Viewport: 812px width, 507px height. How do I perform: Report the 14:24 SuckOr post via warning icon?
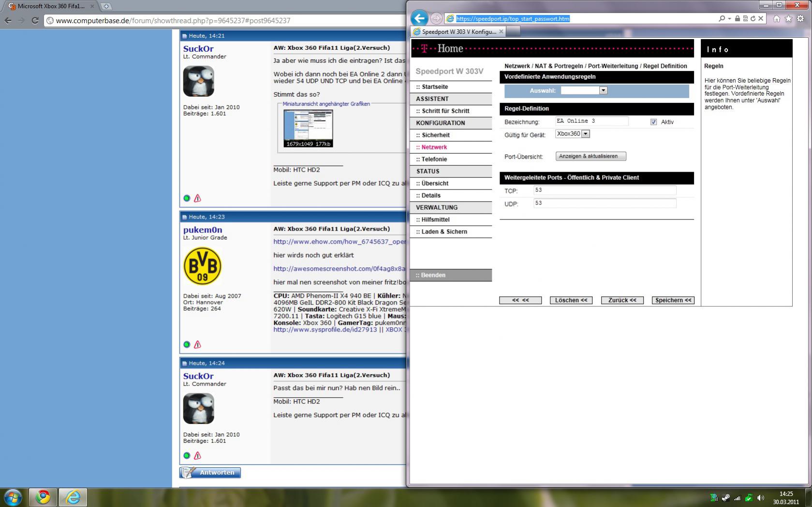(x=197, y=455)
